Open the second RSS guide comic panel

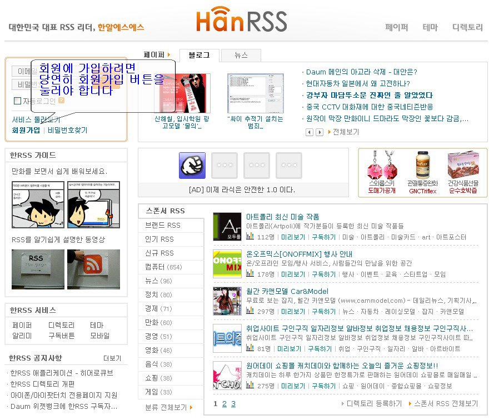point(94,204)
